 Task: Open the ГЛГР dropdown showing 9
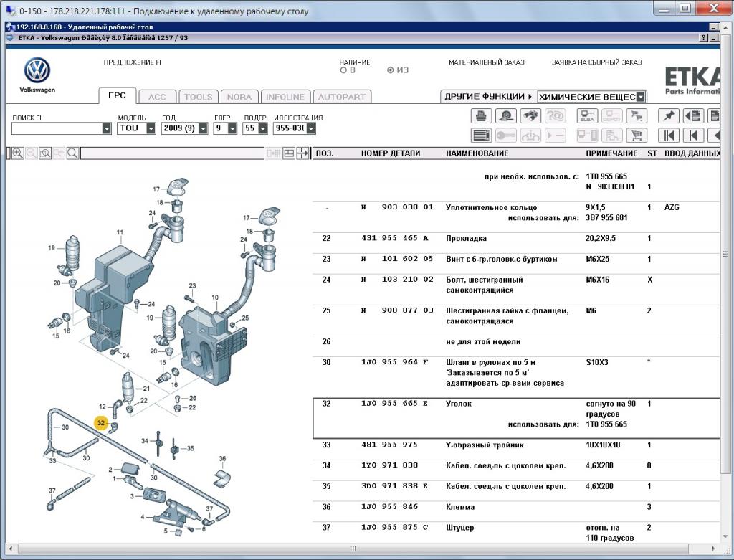pyautogui.click(x=232, y=128)
